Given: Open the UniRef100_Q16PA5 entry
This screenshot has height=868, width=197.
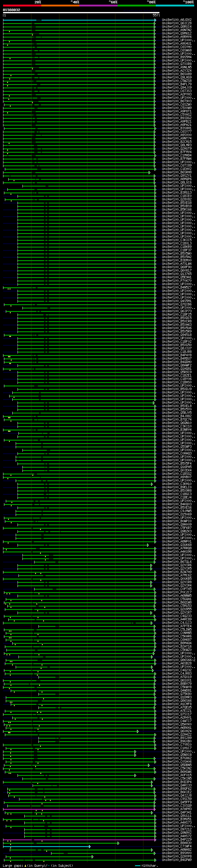Looking at the screenshot, I should (x=177, y=467).
